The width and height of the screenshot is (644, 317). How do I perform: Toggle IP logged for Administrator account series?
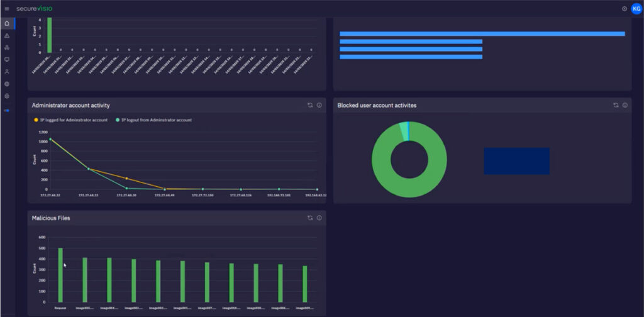click(x=70, y=120)
